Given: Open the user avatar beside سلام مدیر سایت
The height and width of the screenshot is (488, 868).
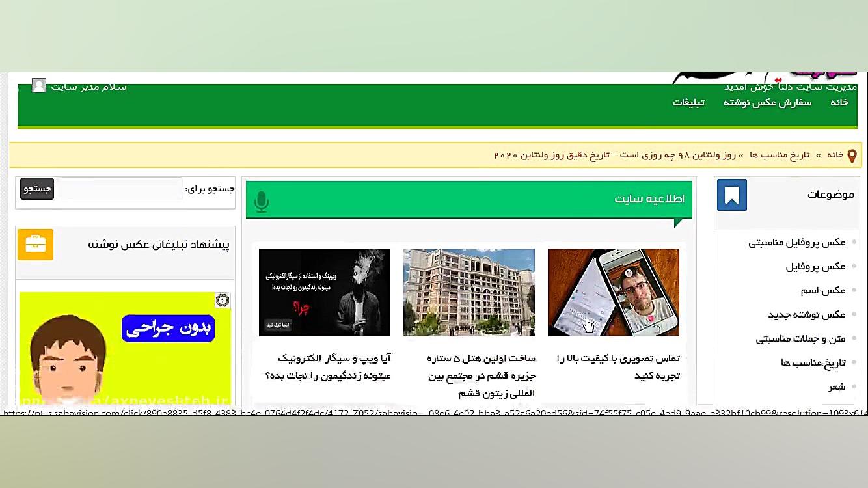Looking at the screenshot, I should (39, 85).
